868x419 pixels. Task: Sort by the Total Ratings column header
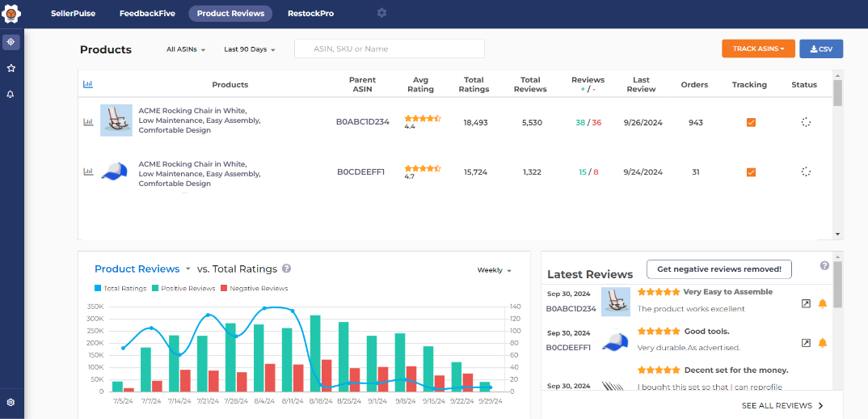pos(475,84)
